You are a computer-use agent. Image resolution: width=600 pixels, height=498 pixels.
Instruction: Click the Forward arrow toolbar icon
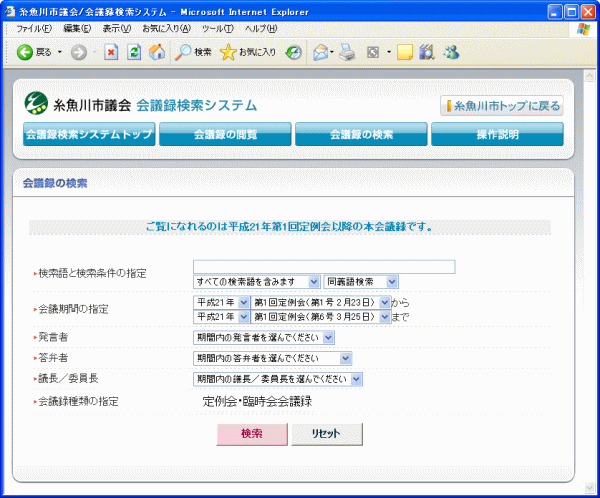(x=79, y=52)
